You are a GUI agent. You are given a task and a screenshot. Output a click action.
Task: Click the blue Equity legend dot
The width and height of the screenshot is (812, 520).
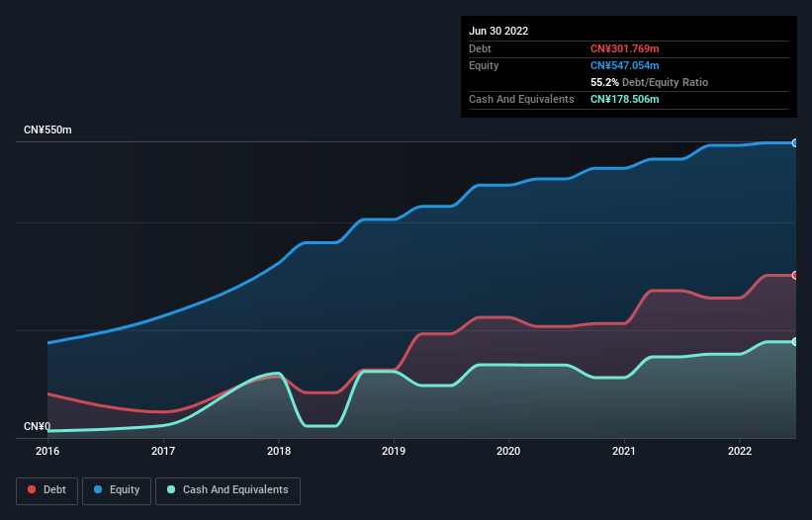(x=98, y=489)
